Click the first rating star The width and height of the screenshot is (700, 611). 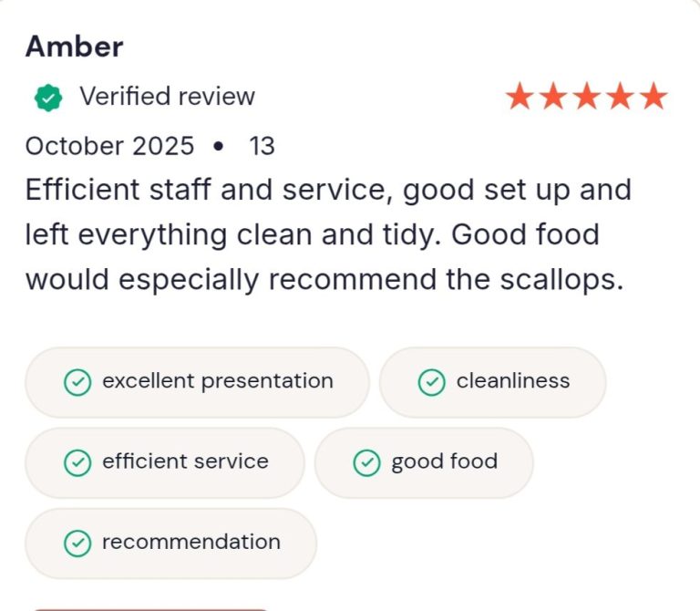pos(520,97)
